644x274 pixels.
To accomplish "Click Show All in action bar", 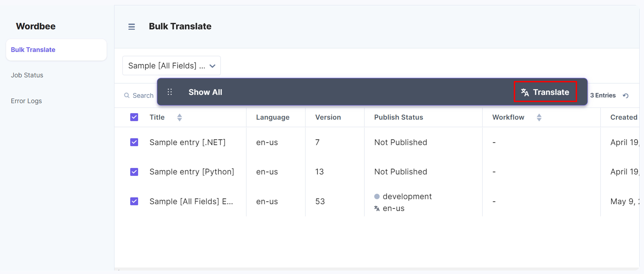I will click(x=205, y=92).
